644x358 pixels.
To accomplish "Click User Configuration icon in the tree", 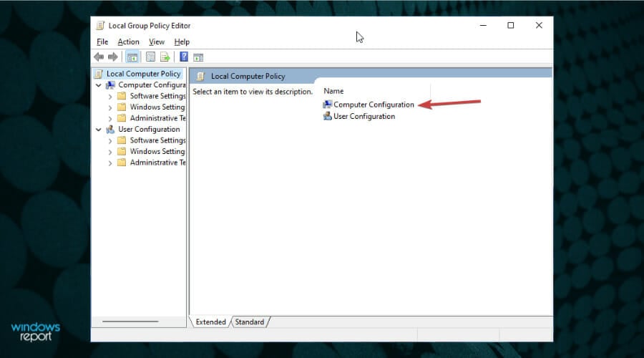I will 110,130.
